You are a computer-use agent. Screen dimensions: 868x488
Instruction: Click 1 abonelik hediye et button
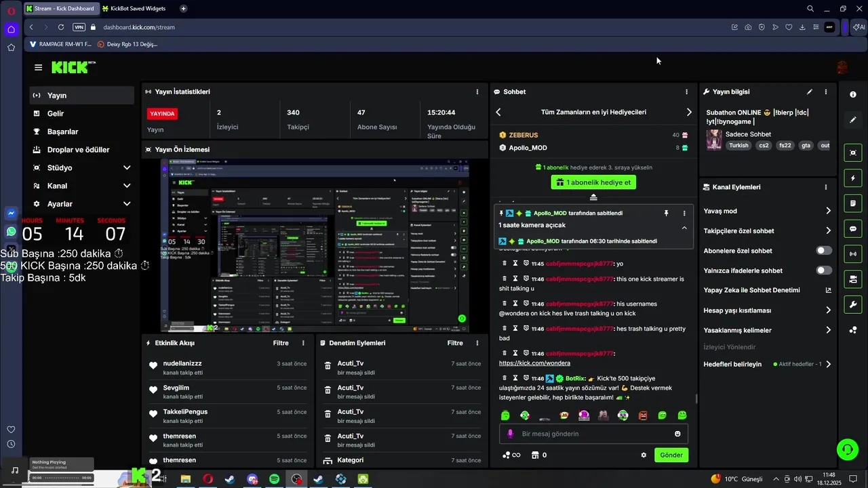point(593,182)
